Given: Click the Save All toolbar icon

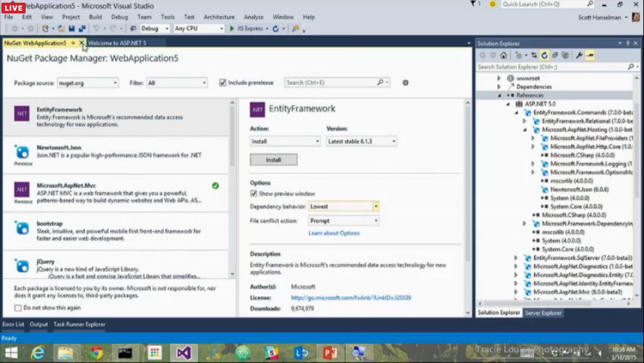Looking at the screenshot, I should pos(82,29).
